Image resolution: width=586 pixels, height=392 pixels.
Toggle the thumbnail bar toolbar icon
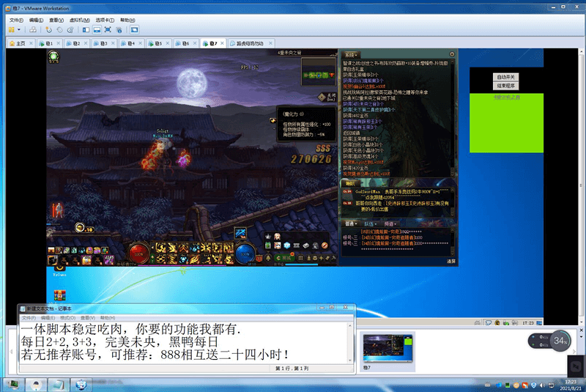[x=97, y=29]
